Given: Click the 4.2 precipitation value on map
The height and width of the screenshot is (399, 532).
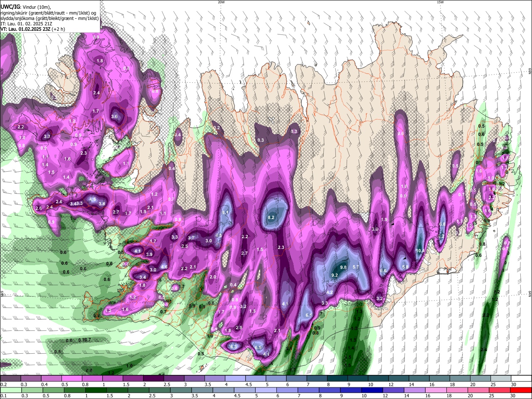Looking at the screenshot, I should point(330,293).
